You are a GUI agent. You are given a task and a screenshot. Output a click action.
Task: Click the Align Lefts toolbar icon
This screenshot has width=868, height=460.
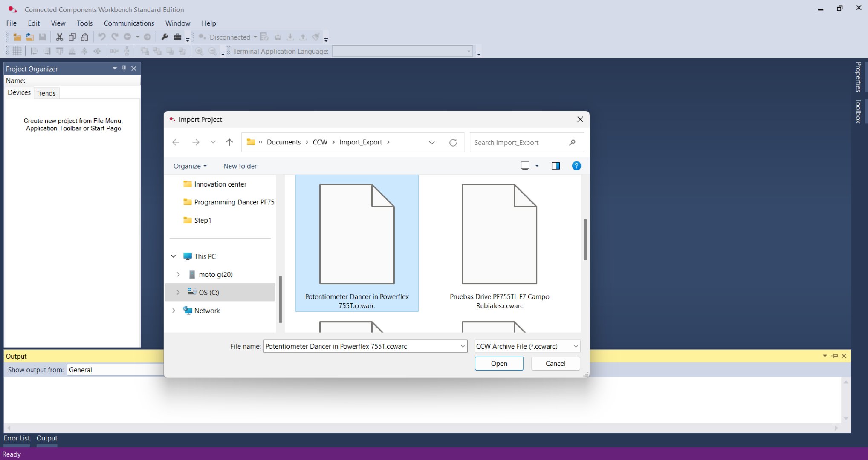pyautogui.click(x=34, y=51)
